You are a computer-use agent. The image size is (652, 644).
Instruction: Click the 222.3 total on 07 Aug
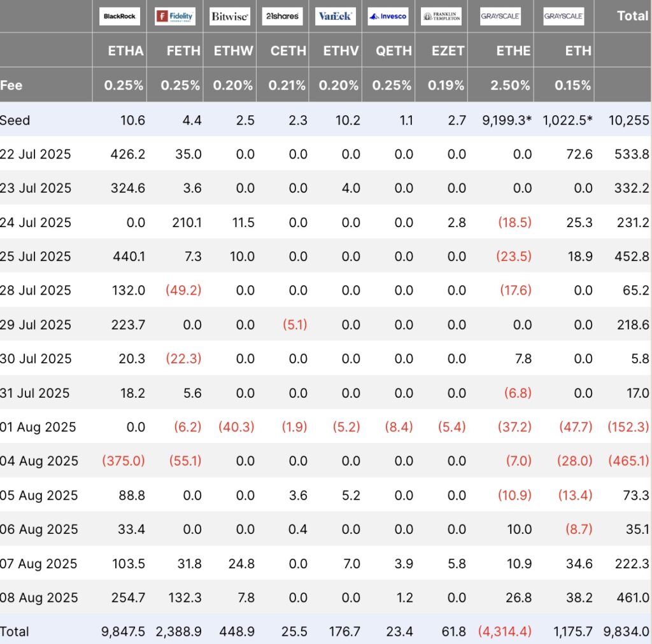pyautogui.click(x=632, y=564)
